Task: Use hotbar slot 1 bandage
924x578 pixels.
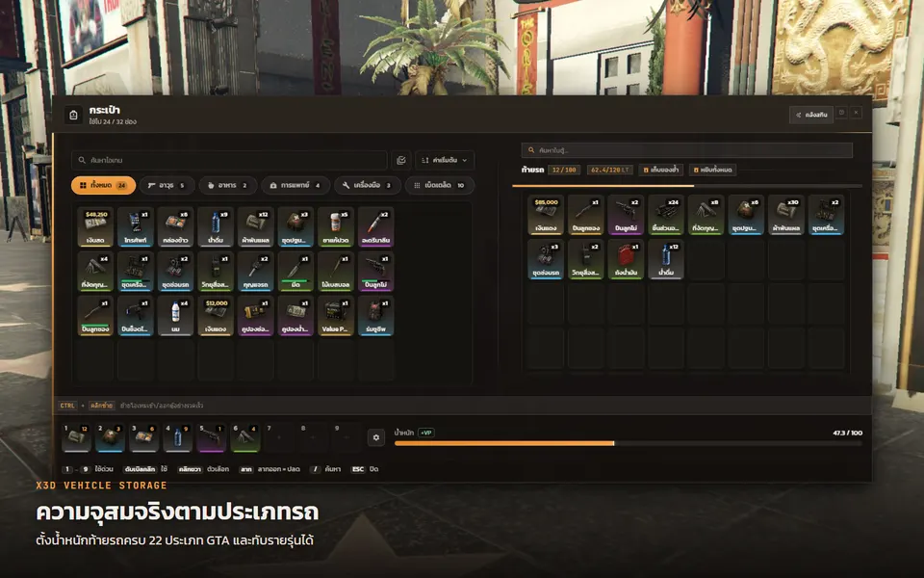Action: coord(76,437)
